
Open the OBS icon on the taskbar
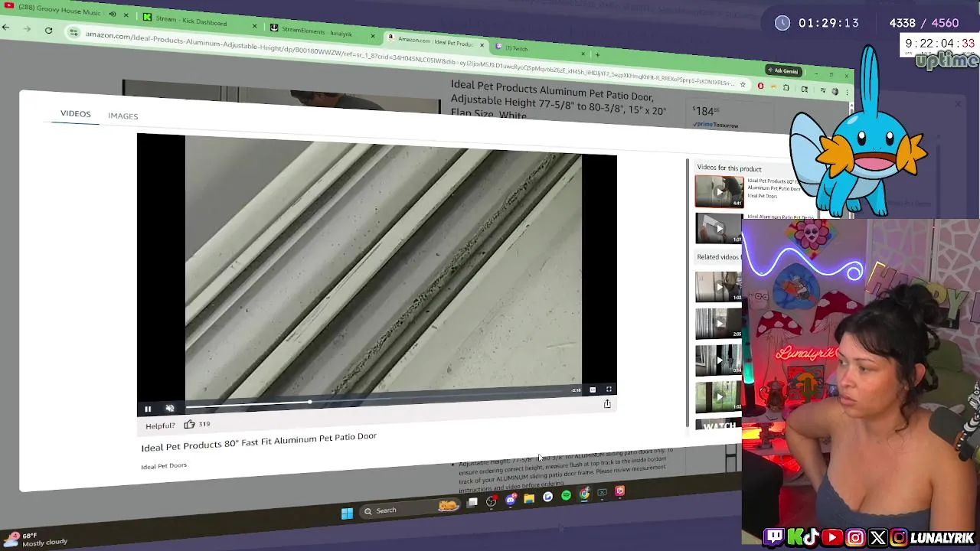(x=492, y=501)
